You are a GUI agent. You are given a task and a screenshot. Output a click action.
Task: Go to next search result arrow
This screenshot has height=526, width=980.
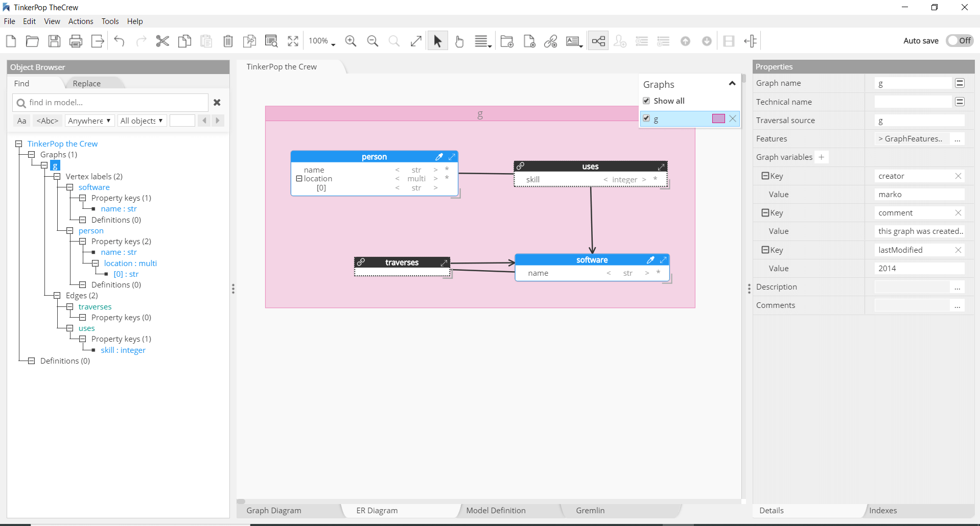218,121
